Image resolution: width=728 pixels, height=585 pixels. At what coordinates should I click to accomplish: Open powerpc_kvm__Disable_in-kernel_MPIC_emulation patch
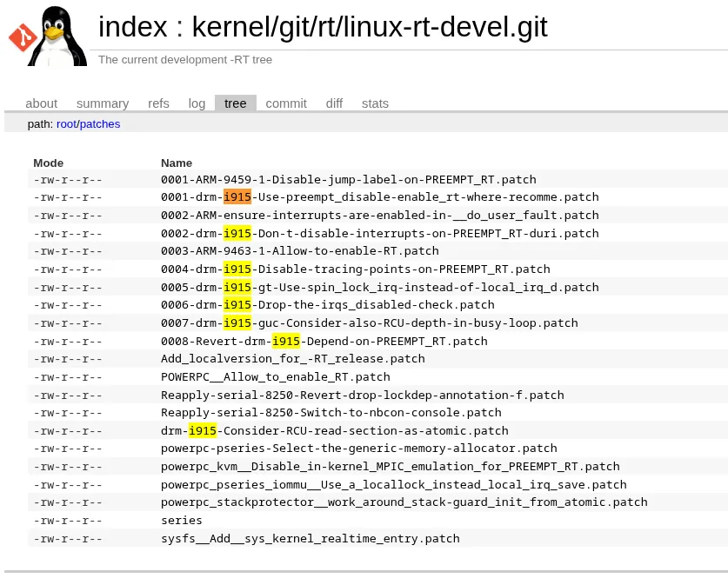[391, 466]
